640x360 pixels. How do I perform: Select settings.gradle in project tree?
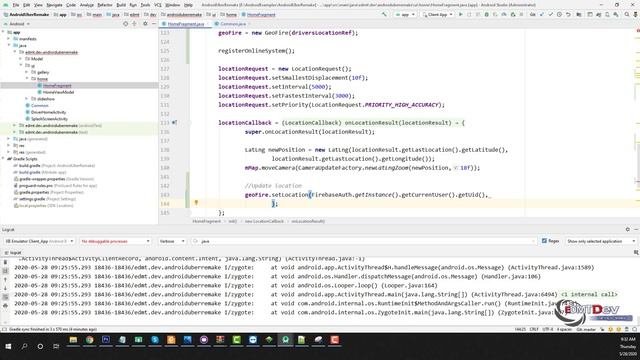(32, 199)
